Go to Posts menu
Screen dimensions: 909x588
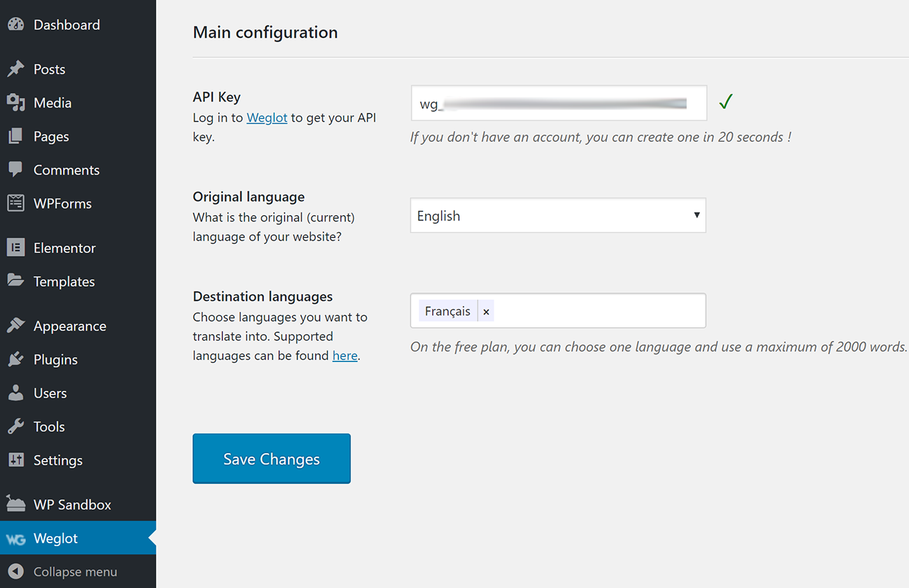pos(49,69)
